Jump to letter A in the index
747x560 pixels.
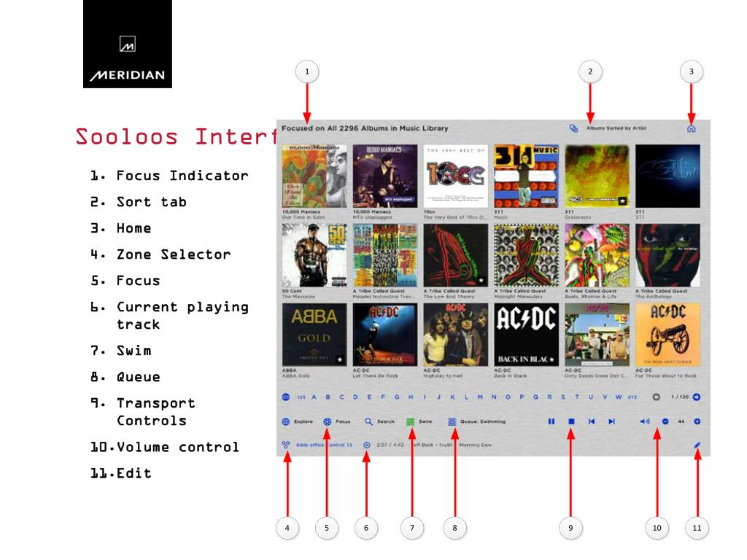point(314,397)
